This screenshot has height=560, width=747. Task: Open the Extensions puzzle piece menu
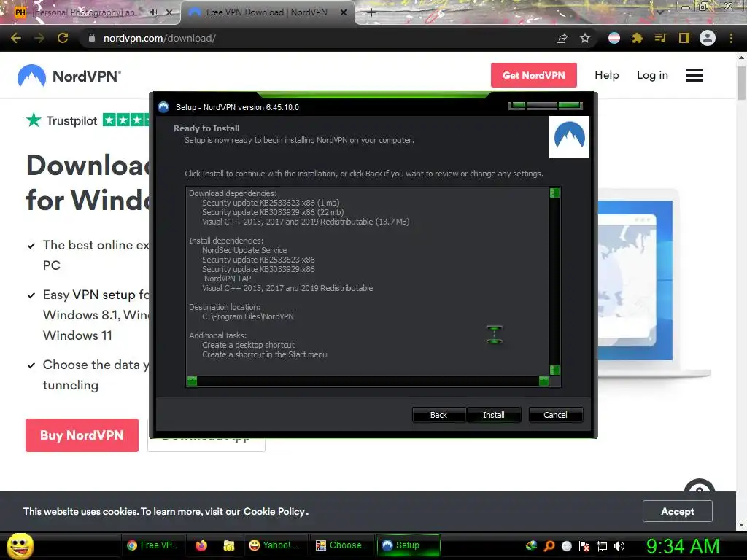(637, 38)
